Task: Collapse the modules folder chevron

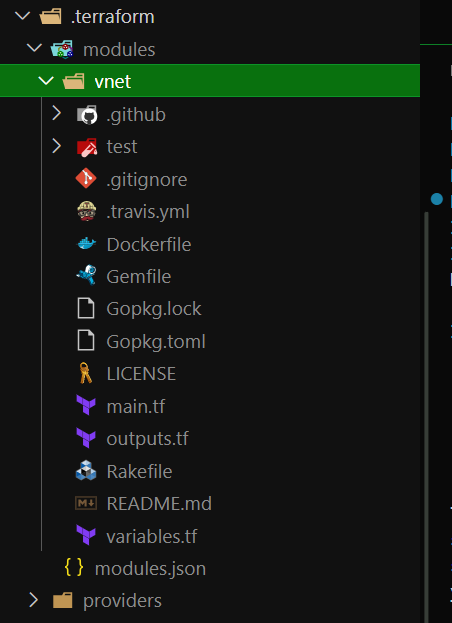Action: click(x=34, y=48)
